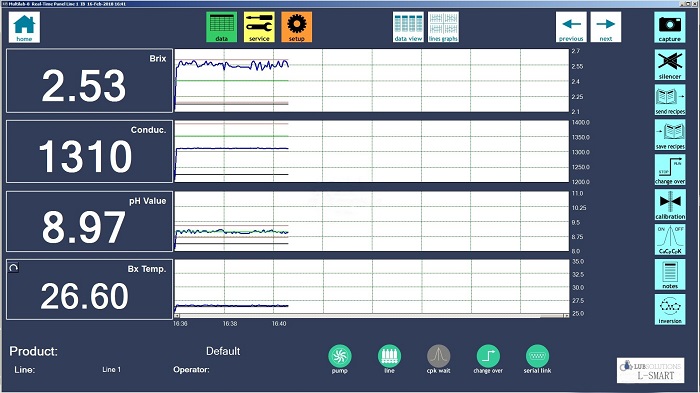Open the green data table icon
The width and height of the screenshot is (700, 393).
pyautogui.click(x=221, y=27)
